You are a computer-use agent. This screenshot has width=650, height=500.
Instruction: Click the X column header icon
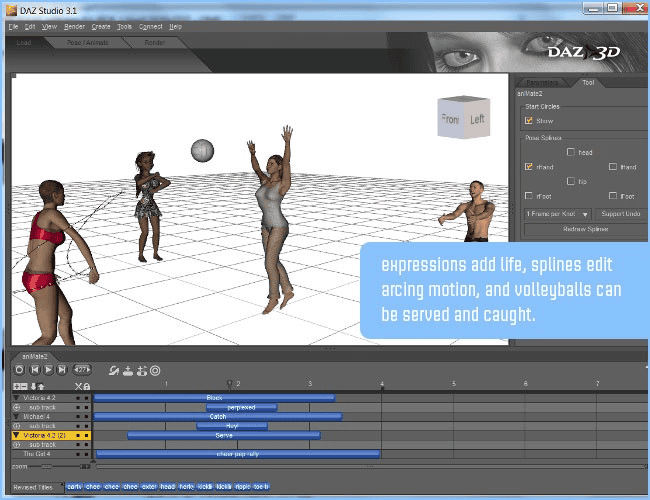pos(78,386)
